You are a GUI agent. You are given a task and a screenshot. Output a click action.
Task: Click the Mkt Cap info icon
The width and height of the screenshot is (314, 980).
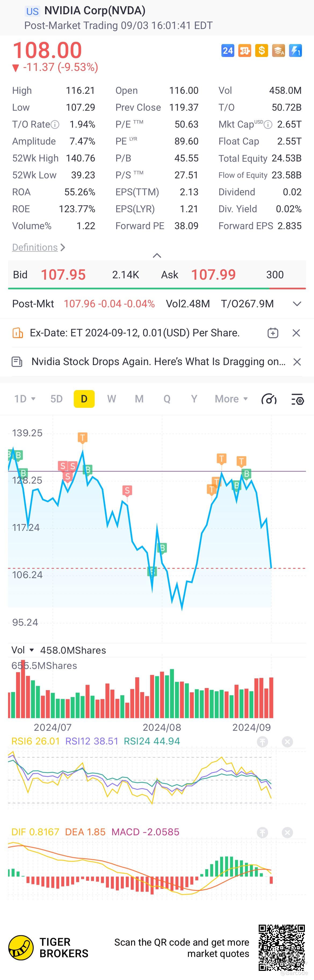click(268, 124)
